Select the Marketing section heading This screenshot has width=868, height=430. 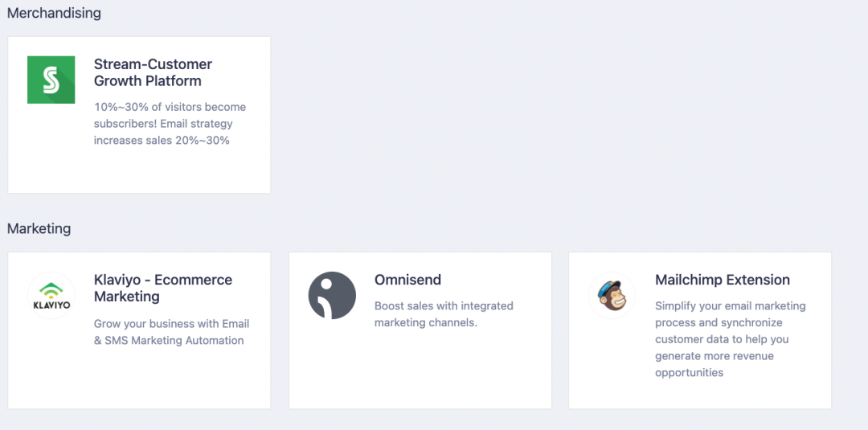click(x=39, y=228)
